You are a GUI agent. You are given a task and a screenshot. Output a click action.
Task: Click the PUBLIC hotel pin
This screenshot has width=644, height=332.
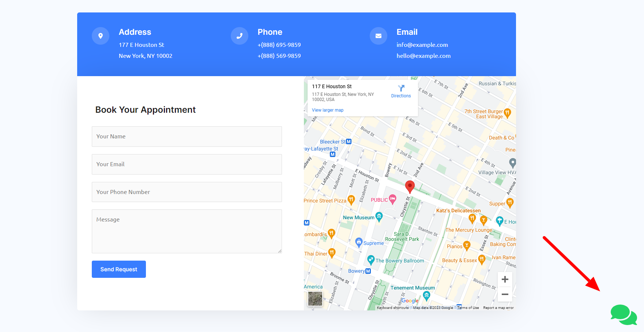(393, 199)
